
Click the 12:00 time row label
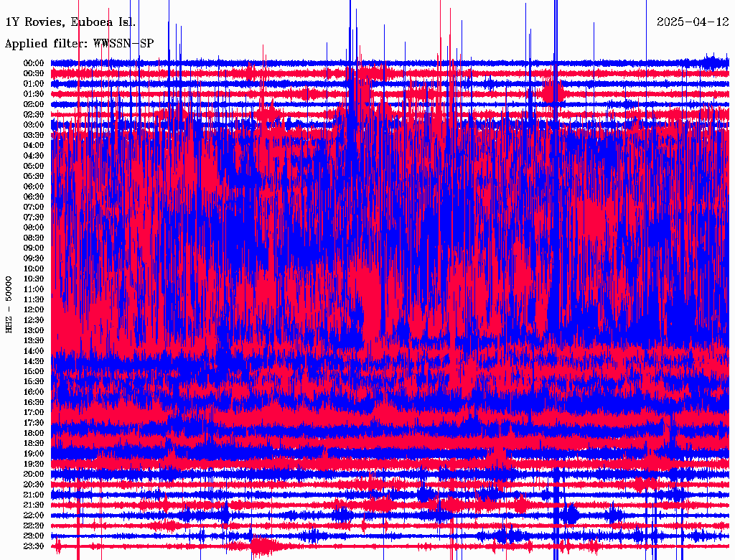tap(34, 310)
